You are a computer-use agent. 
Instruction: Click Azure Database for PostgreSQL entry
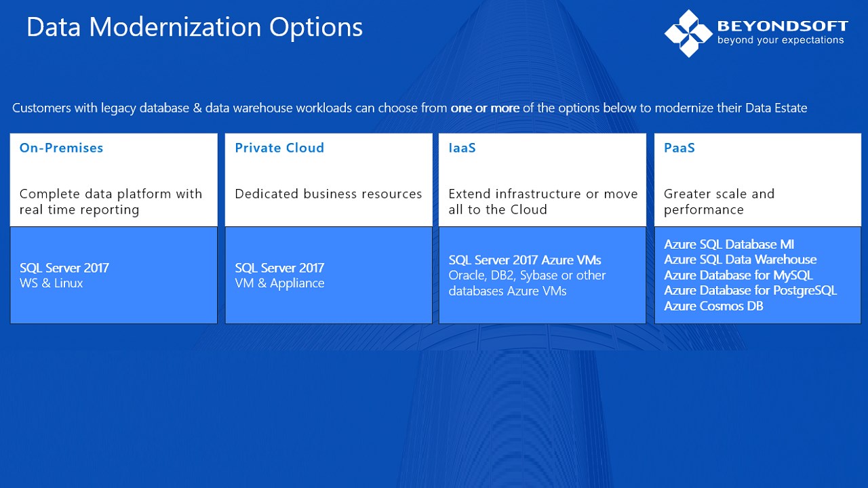pos(750,291)
